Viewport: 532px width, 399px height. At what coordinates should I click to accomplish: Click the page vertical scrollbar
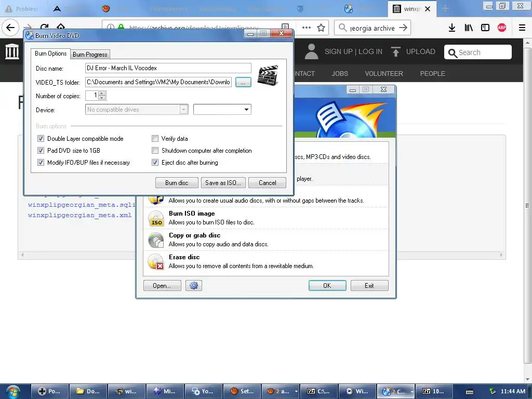(527, 205)
